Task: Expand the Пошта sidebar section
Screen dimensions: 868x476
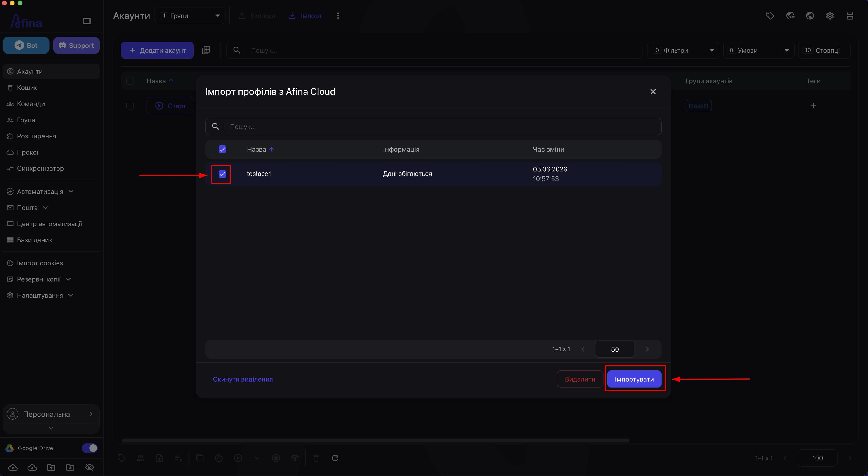Action: 27,208
